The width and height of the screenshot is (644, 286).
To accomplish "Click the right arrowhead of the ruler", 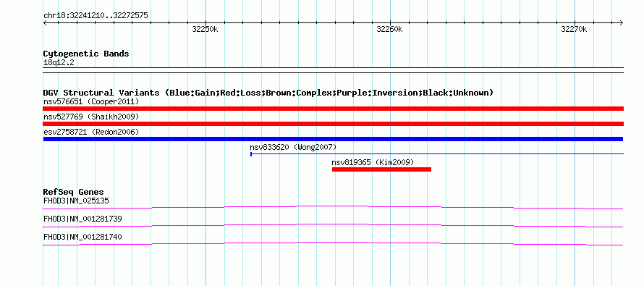I will click(622, 23).
